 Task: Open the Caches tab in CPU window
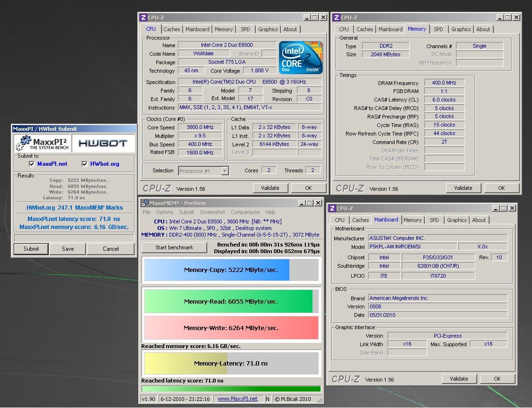coord(172,29)
